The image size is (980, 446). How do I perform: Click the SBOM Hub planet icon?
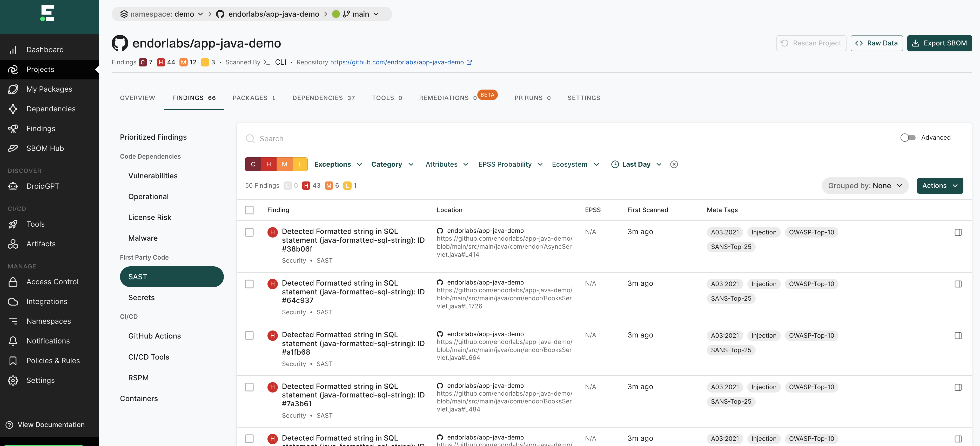point(13,148)
